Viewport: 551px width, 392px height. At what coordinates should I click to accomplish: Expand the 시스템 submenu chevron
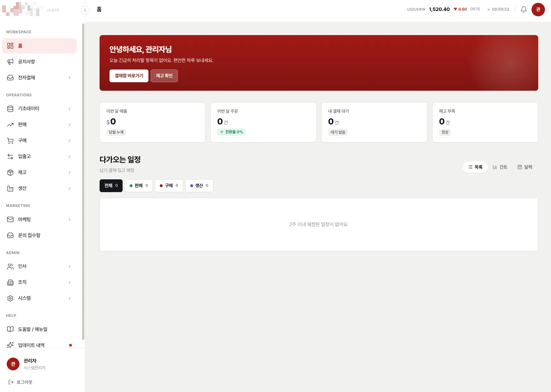tap(69, 298)
